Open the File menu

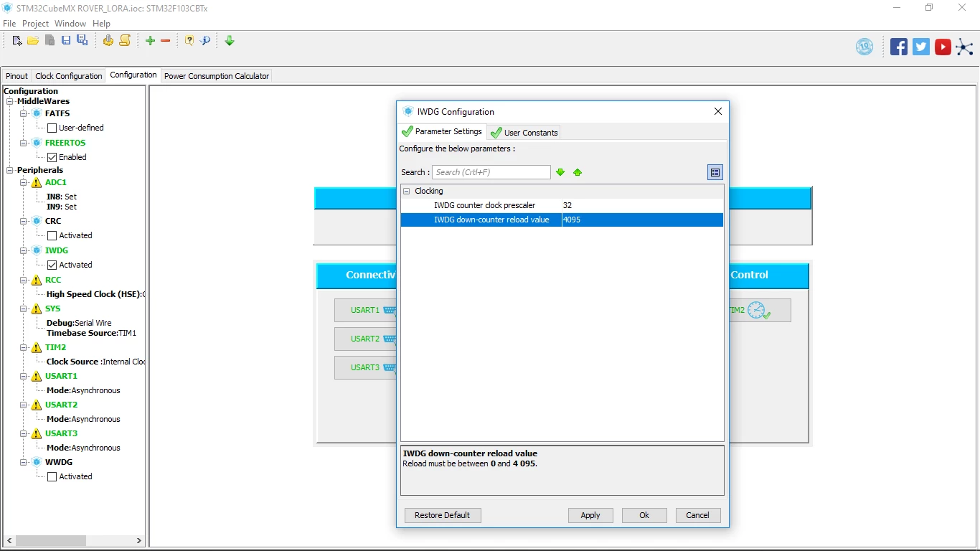9,24
